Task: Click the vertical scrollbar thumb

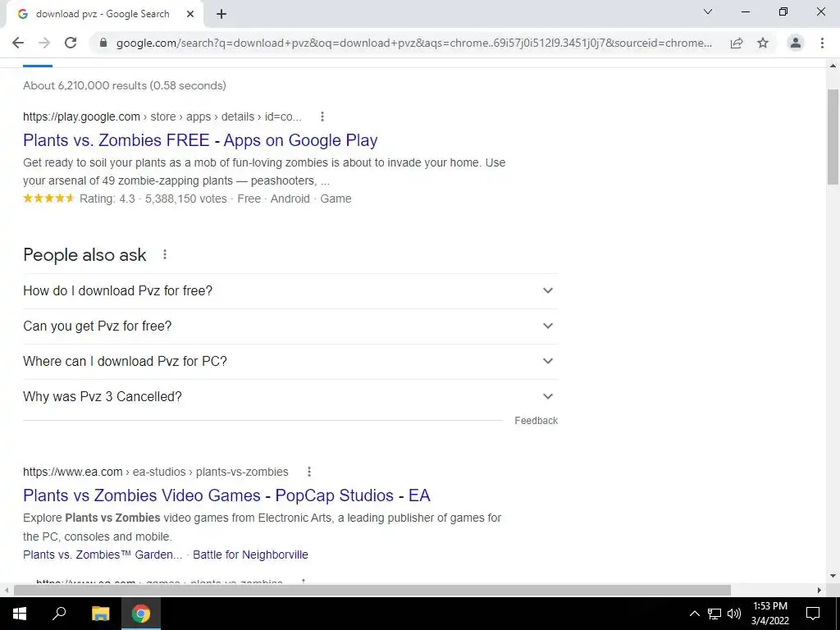Action: pos(833,137)
